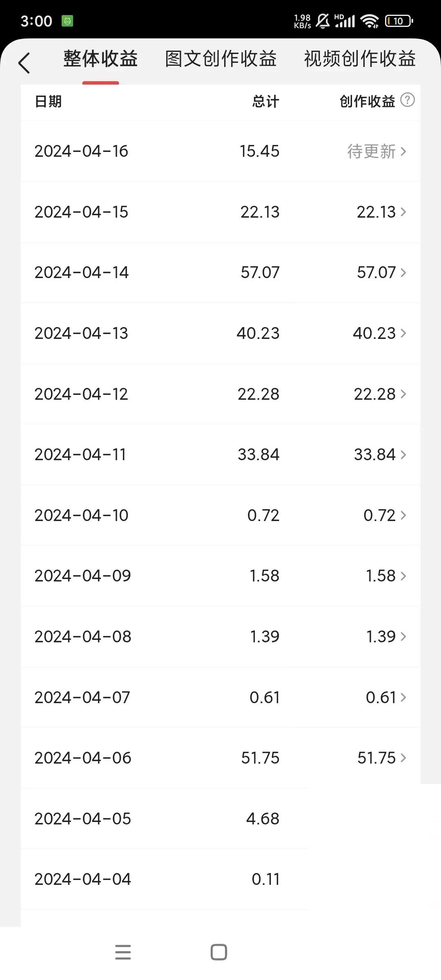441x980 pixels.
Task: Open the 33.84 creation earnings detail
Action: (x=380, y=454)
